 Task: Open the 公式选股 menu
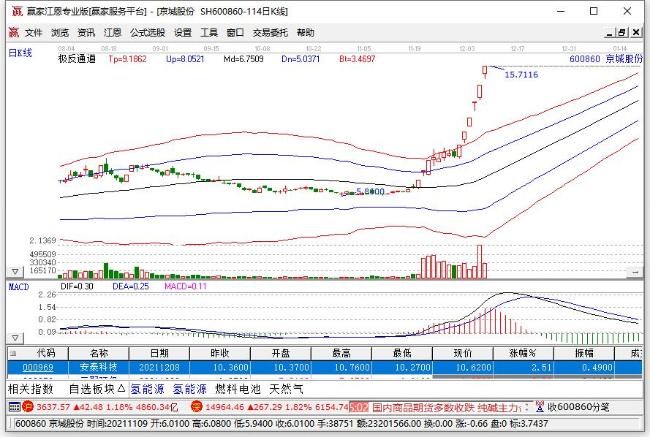148,33
